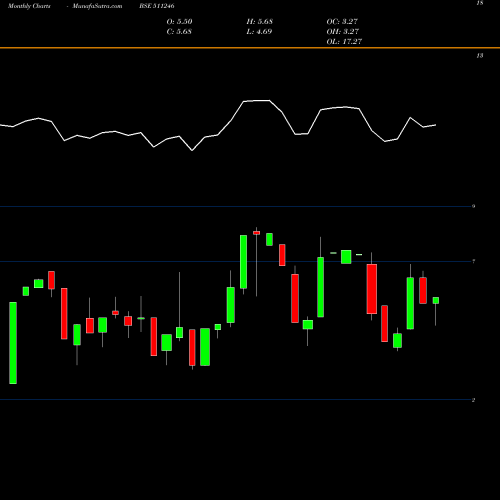
Task: Click the first tall green candle
Action: 13,343
